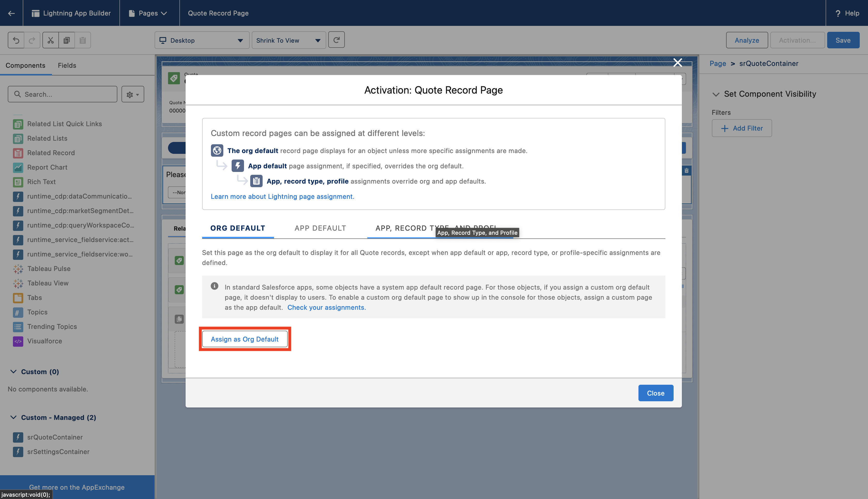Click the refresh canvas icon
Screen dimensions: 868x499
pos(336,40)
